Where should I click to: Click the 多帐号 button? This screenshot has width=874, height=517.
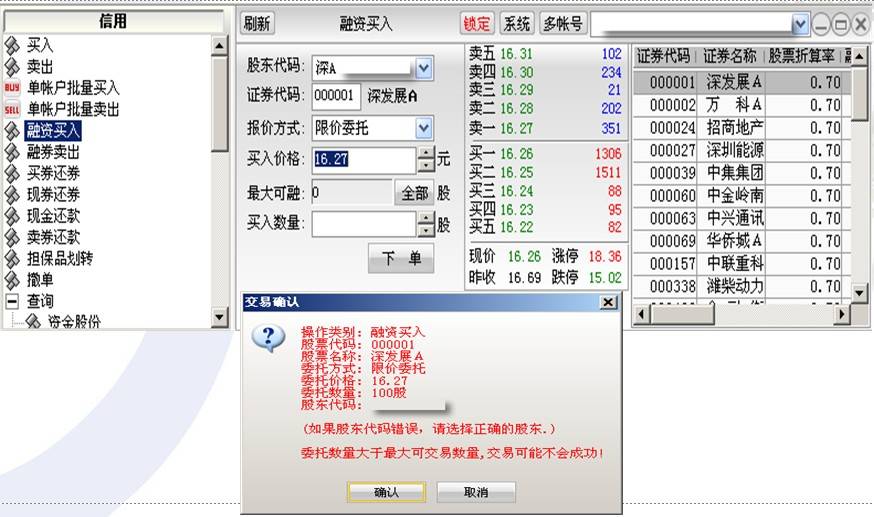563,24
